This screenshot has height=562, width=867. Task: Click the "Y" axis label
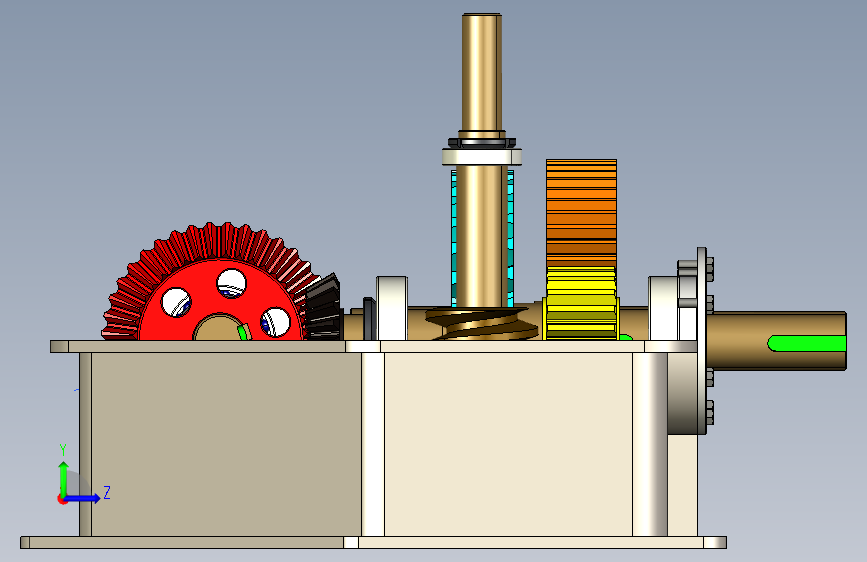tap(63, 450)
